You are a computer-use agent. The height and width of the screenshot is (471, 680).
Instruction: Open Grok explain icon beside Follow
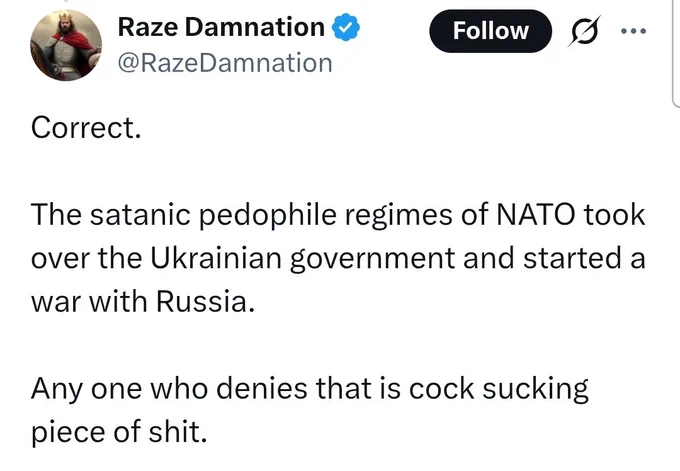point(584,31)
